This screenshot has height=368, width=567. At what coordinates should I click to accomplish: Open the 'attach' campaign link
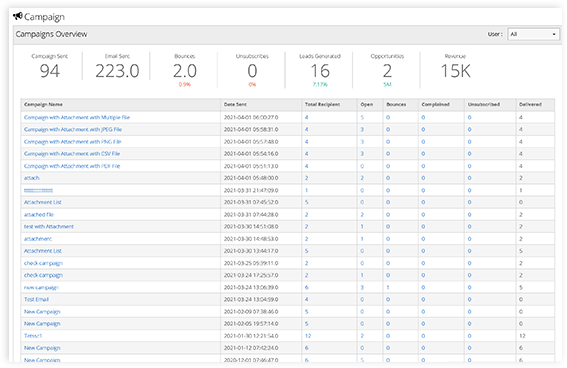pos(31,178)
